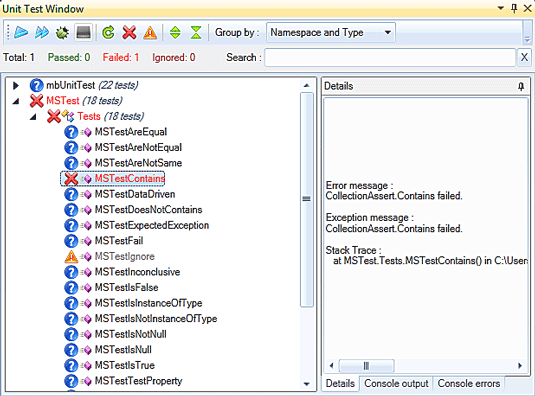This screenshot has height=396, width=535.
Task: Switch to the Console errors tab
Action: (468, 383)
